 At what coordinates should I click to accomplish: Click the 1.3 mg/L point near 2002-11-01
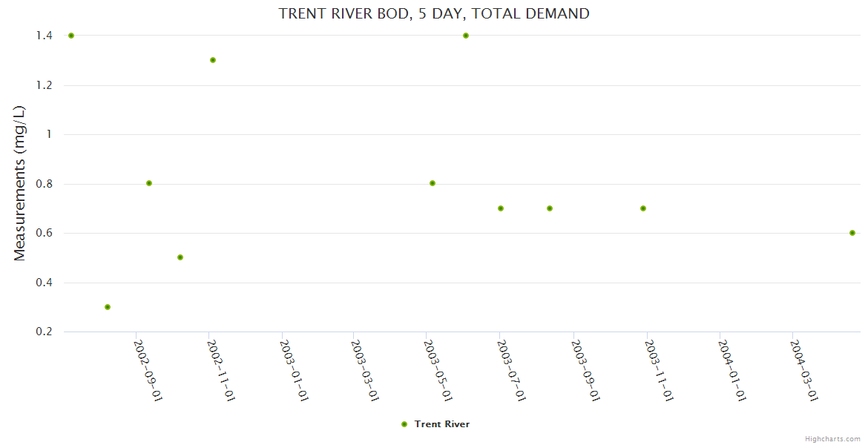213,60
